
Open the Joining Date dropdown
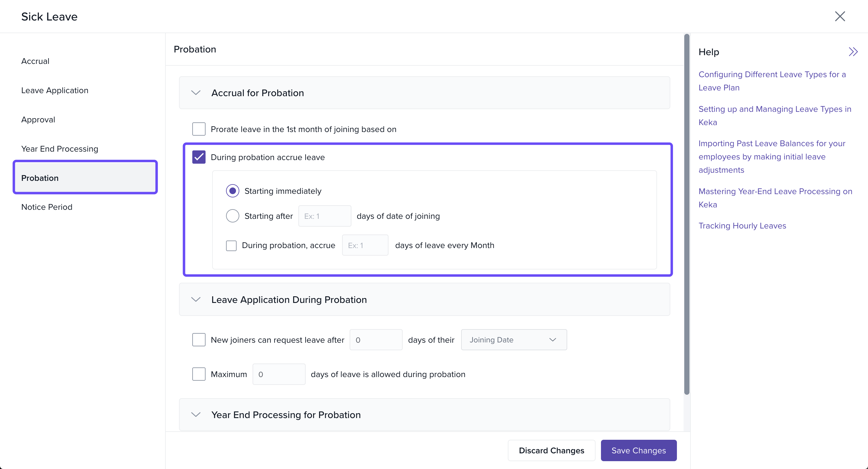coord(514,340)
